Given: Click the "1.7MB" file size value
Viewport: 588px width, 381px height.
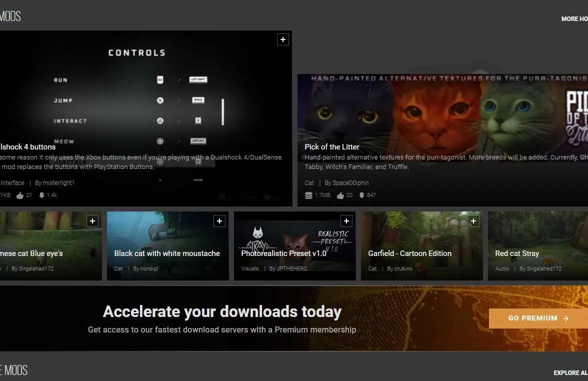Looking at the screenshot, I should click(322, 195).
